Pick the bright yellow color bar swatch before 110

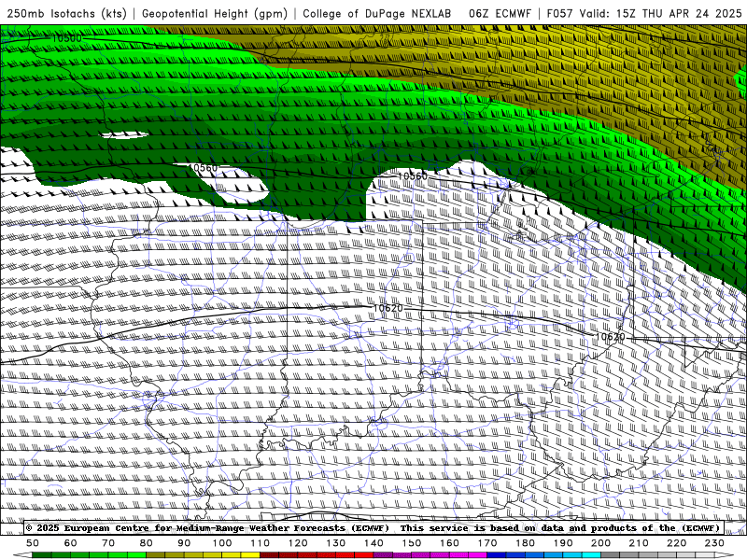tap(250, 555)
